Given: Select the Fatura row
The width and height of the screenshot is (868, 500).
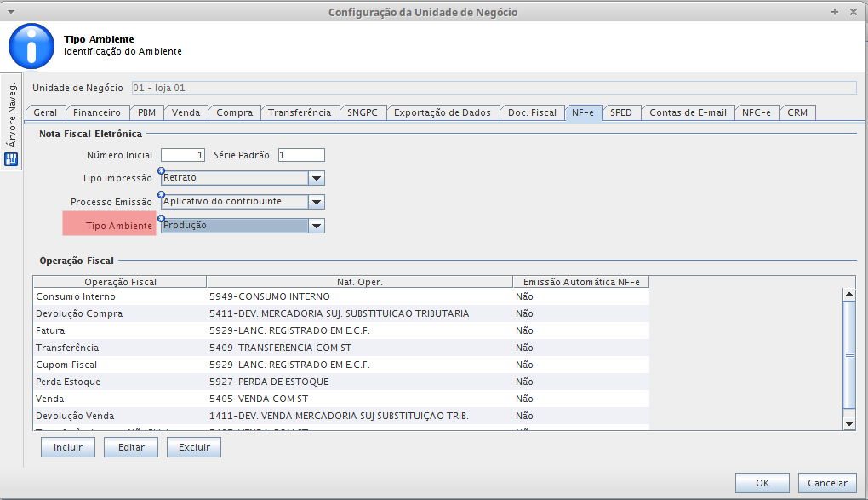Looking at the screenshot, I should [x=341, y=331].
